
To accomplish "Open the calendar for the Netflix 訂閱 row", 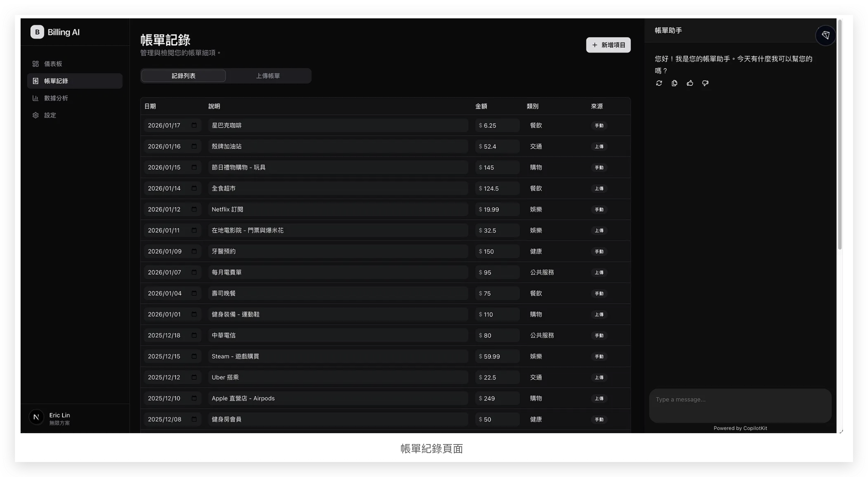I will [x=194, y=209].
